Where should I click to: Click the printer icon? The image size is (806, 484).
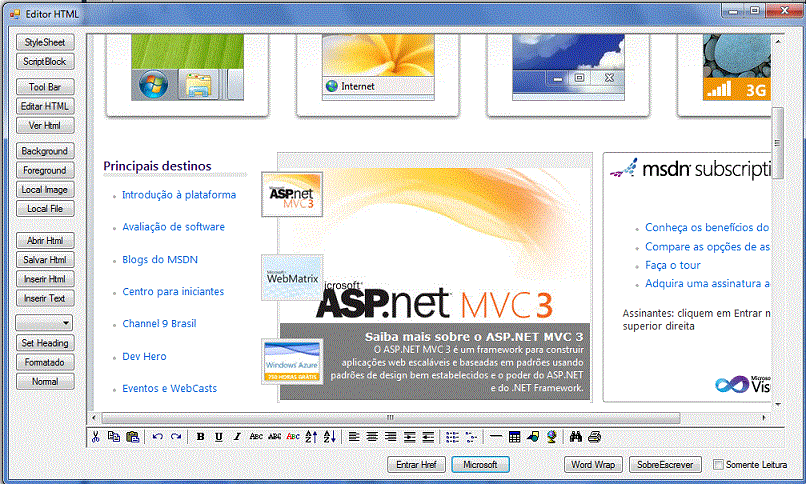pos(594,437)
